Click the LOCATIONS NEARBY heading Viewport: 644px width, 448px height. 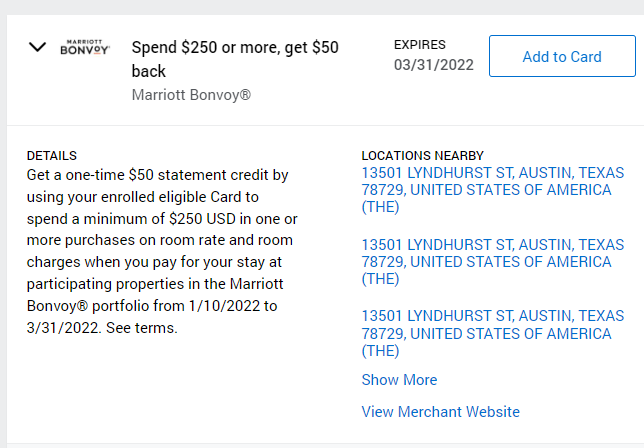tap(423, 156)
